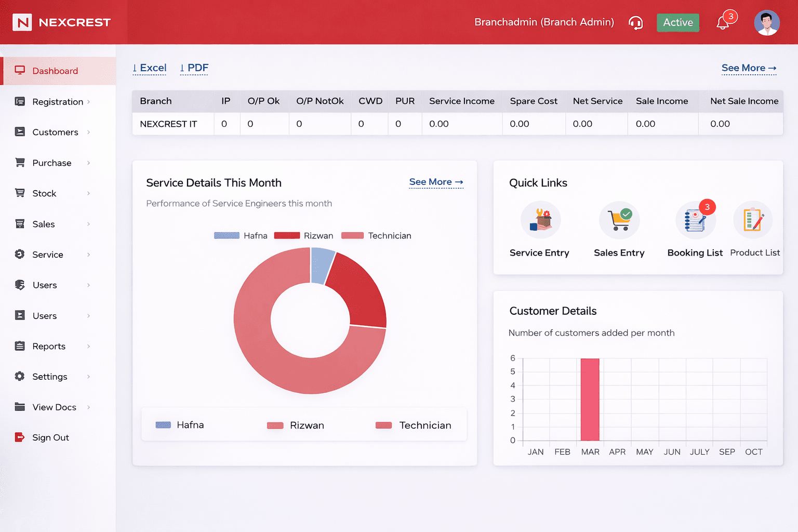Screen dimensions: 798x532
Task: Toggle the Hafna series in chart legend
Action: tap(241, 236)
